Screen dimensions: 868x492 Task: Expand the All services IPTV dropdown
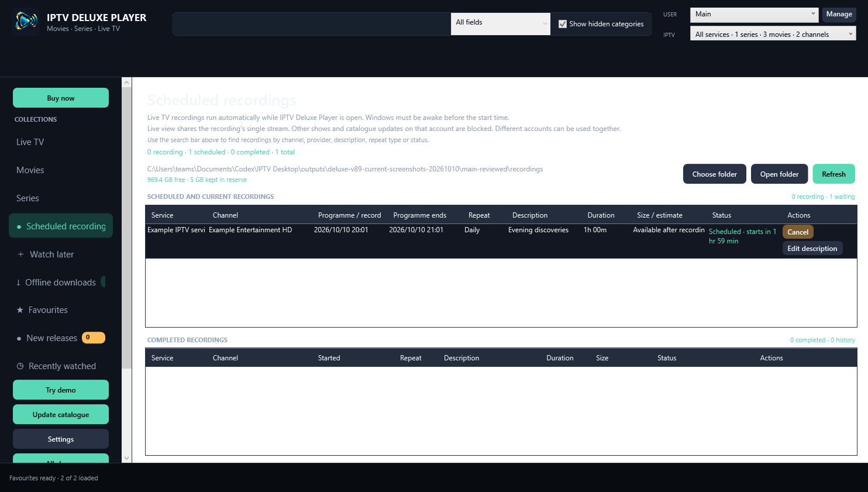tap(773, 34)
